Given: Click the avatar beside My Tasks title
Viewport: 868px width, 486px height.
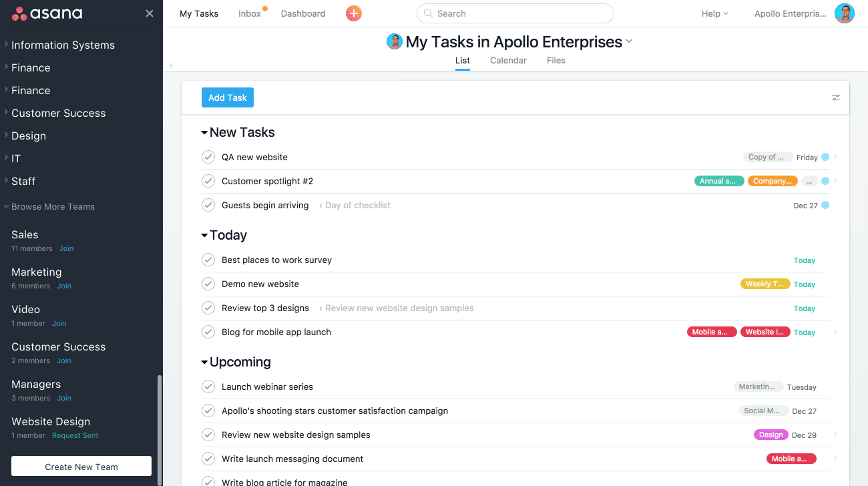Looking at the screenshot, I should (395, 41).
